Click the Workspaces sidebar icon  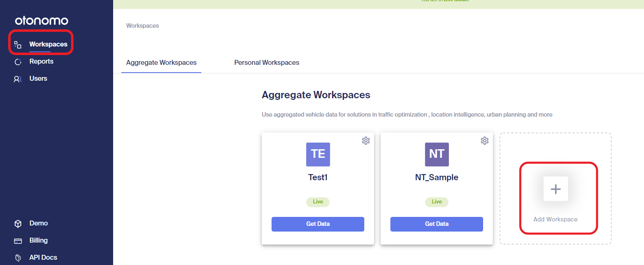point(18,44)
